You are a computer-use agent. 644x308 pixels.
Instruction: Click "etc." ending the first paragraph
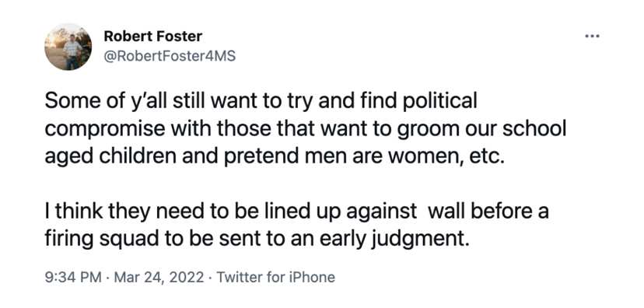488,158
